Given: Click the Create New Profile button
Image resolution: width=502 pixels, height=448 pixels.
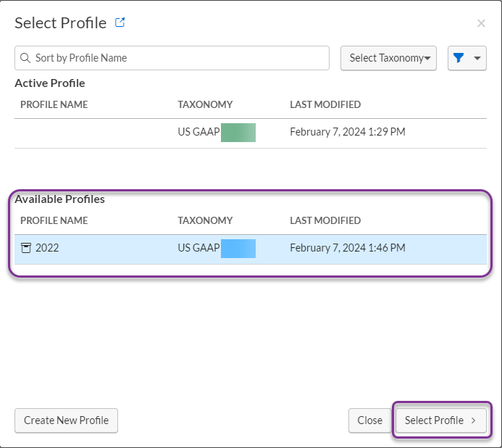Looking at the screenshot, I should 66,420.
